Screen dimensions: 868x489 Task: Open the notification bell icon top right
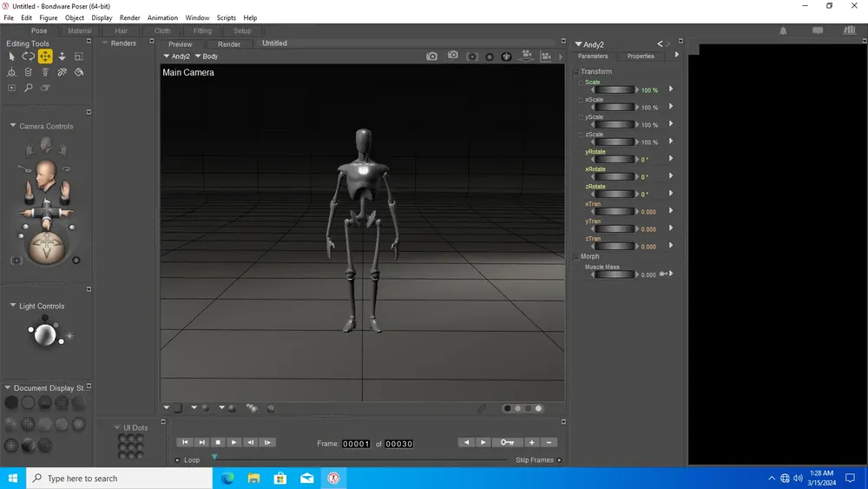[783, 31]
